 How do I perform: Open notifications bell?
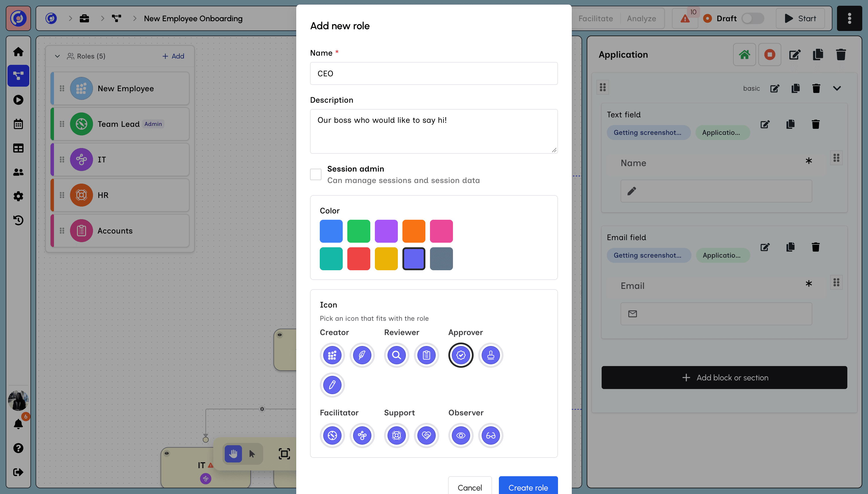point(18,424)
